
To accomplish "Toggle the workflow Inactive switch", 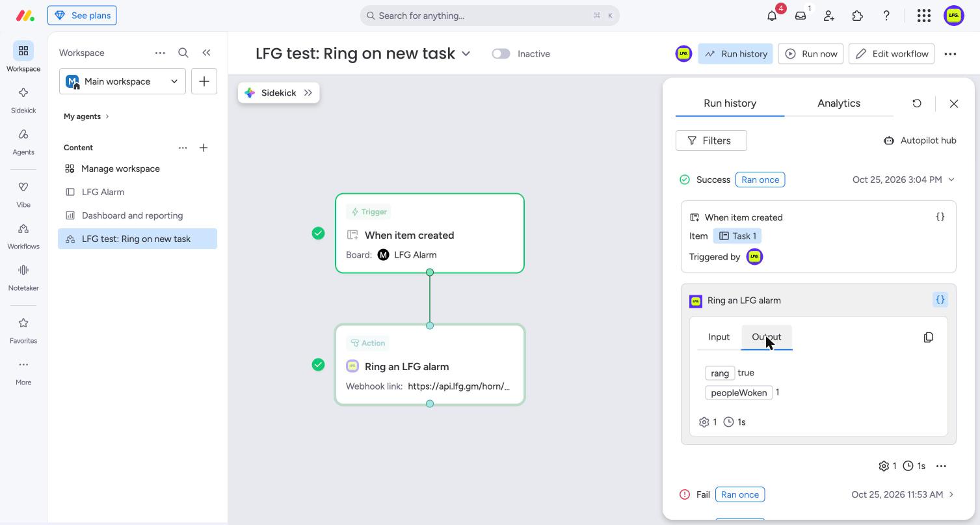I will (x=501, y=54).
